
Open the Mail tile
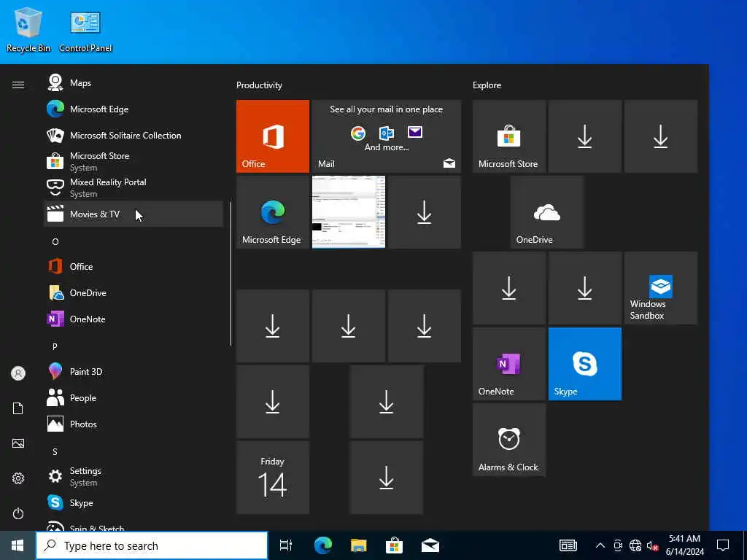coord(387,136)
